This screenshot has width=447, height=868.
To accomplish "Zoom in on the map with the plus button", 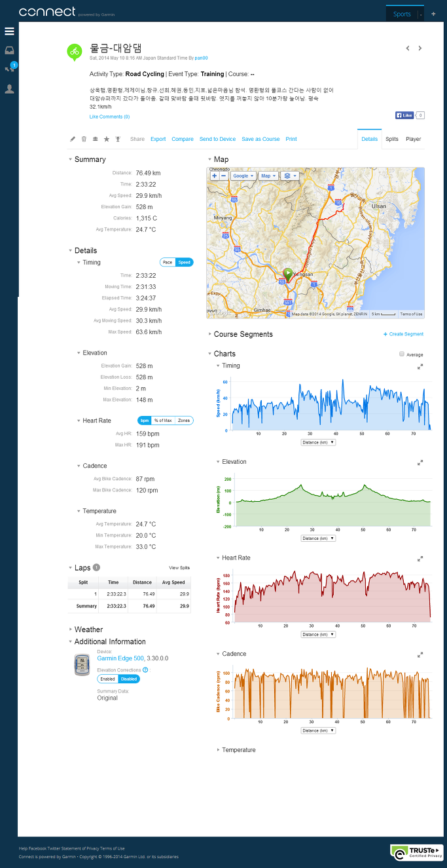I will [215, 176].
